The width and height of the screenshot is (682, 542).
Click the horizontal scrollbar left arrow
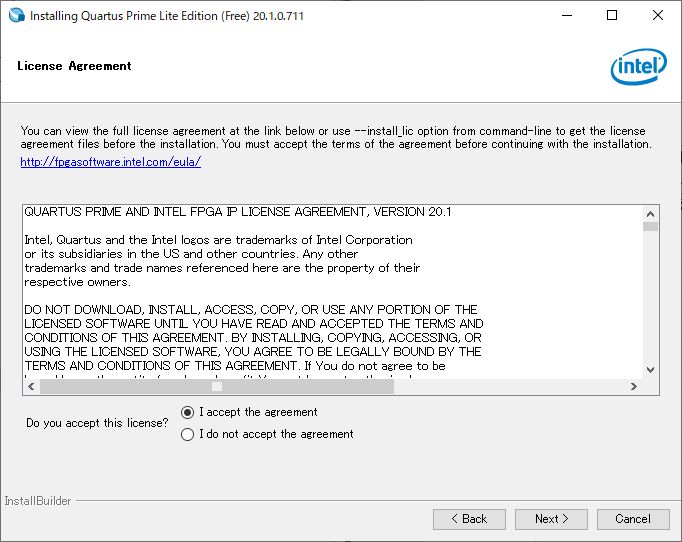click(30, 386)
